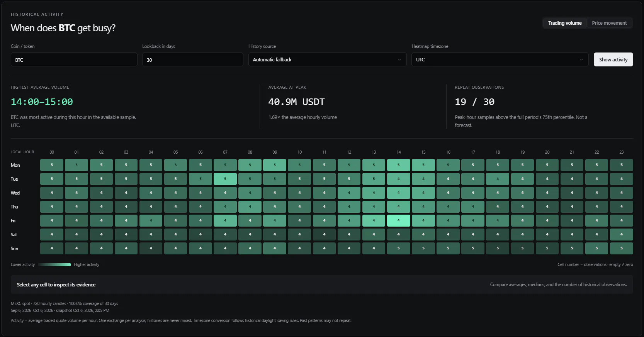The height and width of the screenshot is (337, 644).
Task: Click the 19 / 30 repeat observations value
Action: (x=474, y=102)
